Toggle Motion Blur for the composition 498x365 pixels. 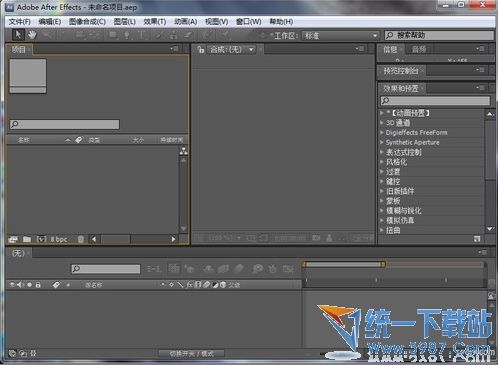(x=239, y=269)
